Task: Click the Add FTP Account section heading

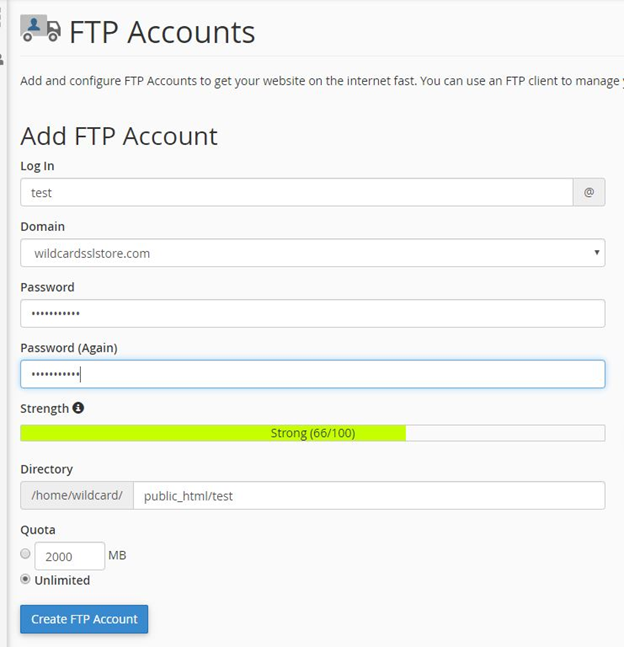Action: (x=119, y=136)
